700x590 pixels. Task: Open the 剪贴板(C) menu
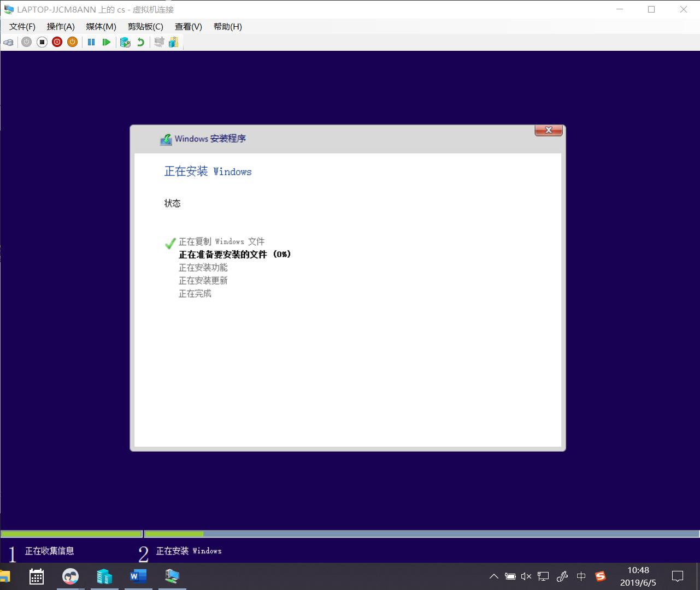145,27
